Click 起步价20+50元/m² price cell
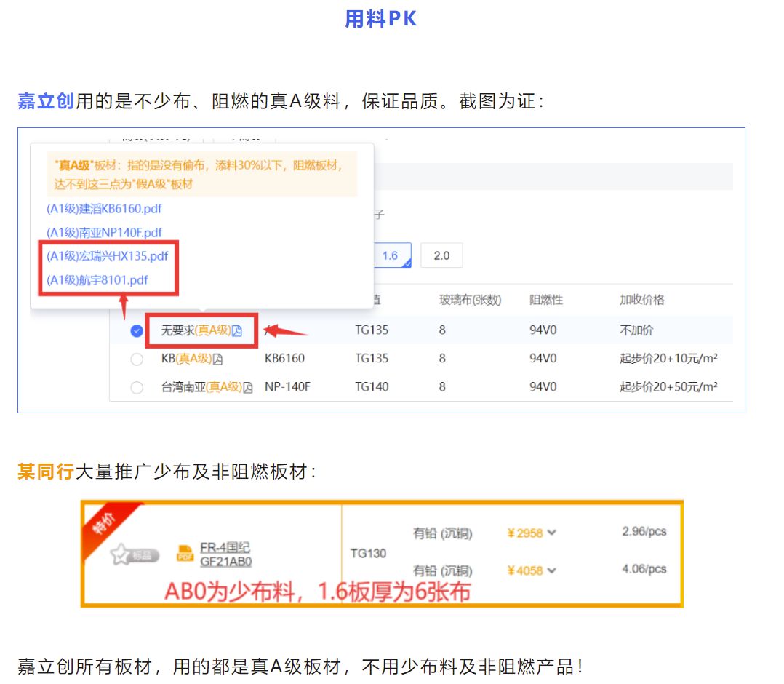The height and width of the screenshot is (684, 784). point(668,387)
